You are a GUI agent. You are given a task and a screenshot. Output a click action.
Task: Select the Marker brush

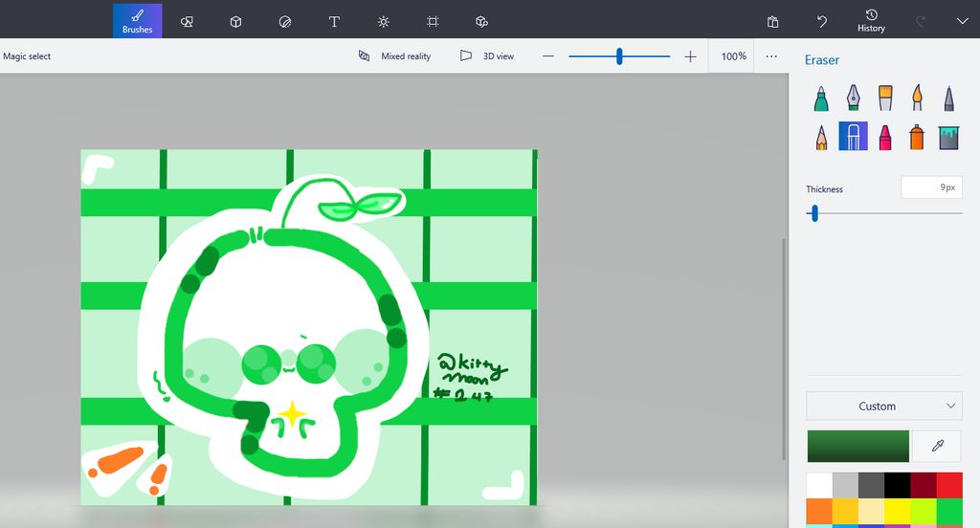click(x=821, y=99)
